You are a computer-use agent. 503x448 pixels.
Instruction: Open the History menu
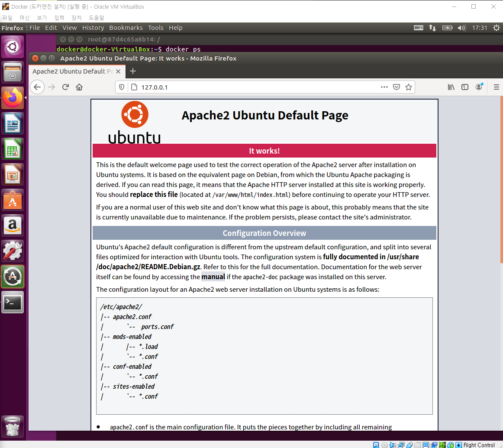(93, 28)
